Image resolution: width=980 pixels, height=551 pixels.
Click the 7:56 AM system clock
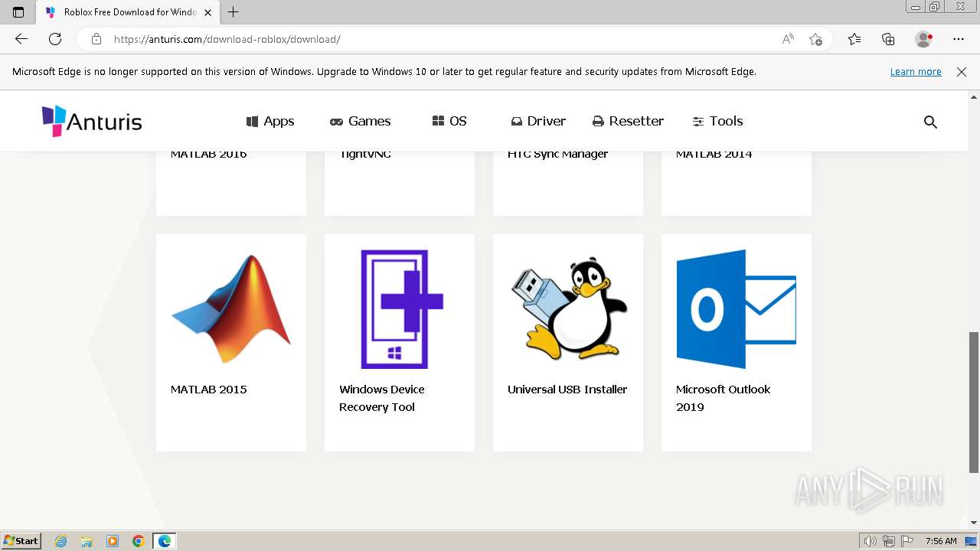pos(941,541)
